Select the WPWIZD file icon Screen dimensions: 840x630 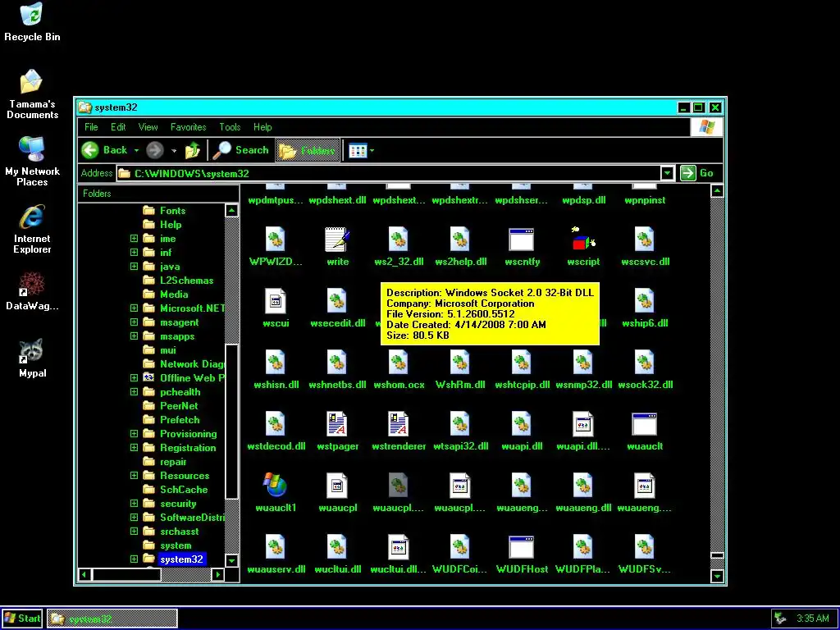(x=276, y=240)
